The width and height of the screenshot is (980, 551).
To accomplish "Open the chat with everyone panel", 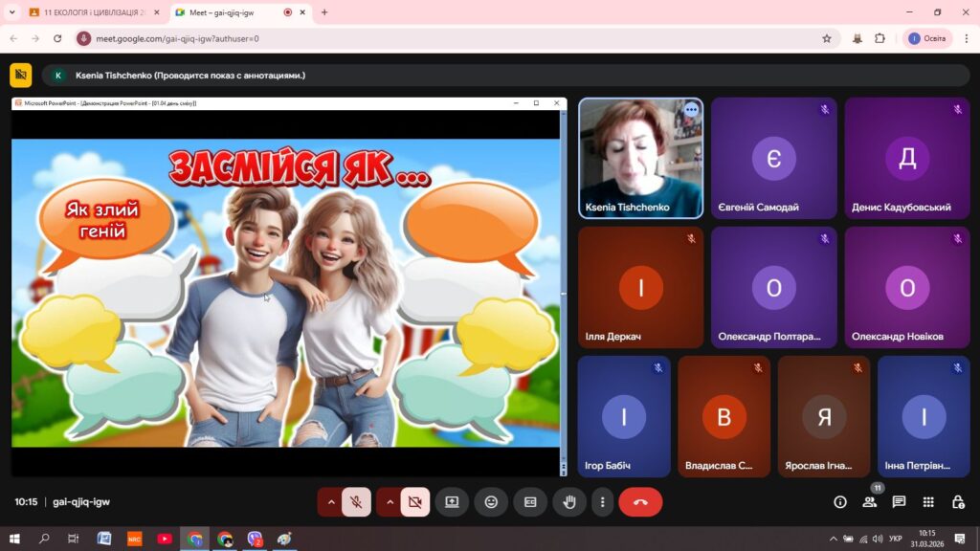I will pyautogui.click(x=899, y=501).
